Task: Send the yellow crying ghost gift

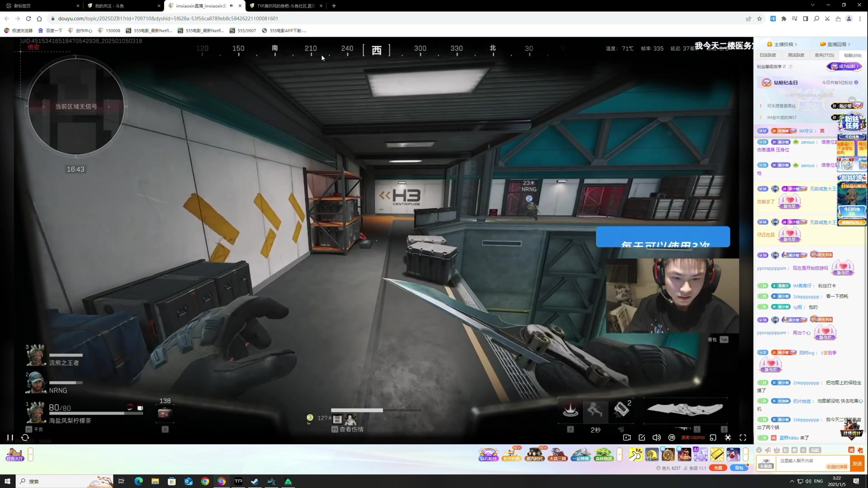Action: pos(651,454)
